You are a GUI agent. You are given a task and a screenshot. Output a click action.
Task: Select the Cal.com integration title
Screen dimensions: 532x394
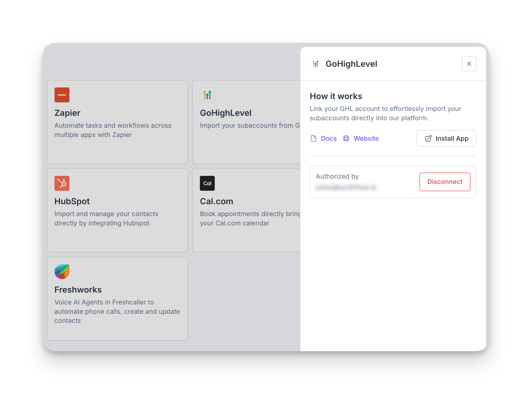pyautogui.click(x=216, y=201)
